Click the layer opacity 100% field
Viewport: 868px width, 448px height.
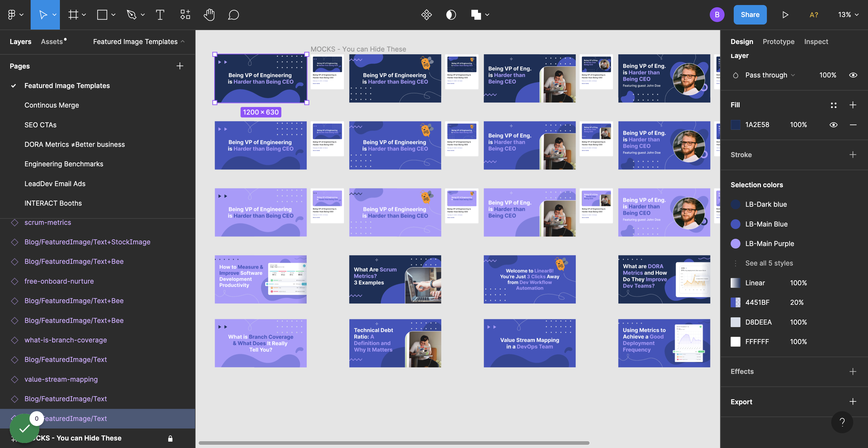pos(827,75)
